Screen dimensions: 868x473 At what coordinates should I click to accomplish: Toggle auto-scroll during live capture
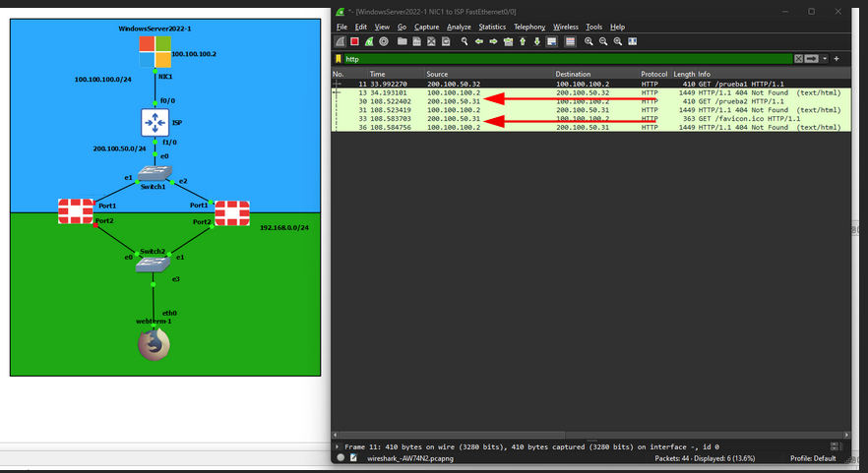click(552, 41)
